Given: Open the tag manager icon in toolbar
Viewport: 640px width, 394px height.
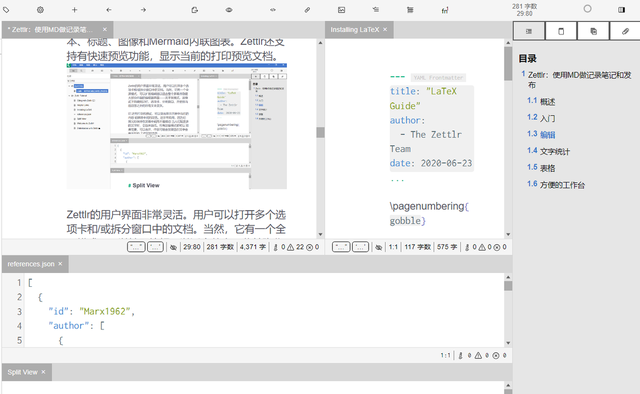Looking at the screenshot, I should pos(6,10).
